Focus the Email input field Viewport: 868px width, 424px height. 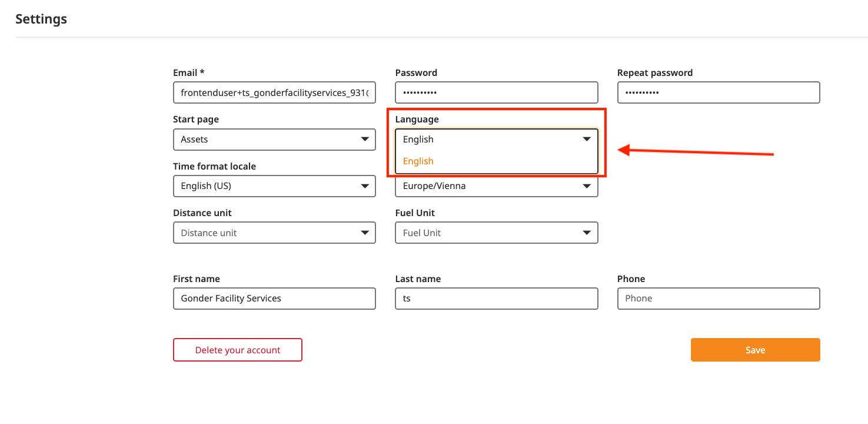pyautogui.click(x=274, y=92)
